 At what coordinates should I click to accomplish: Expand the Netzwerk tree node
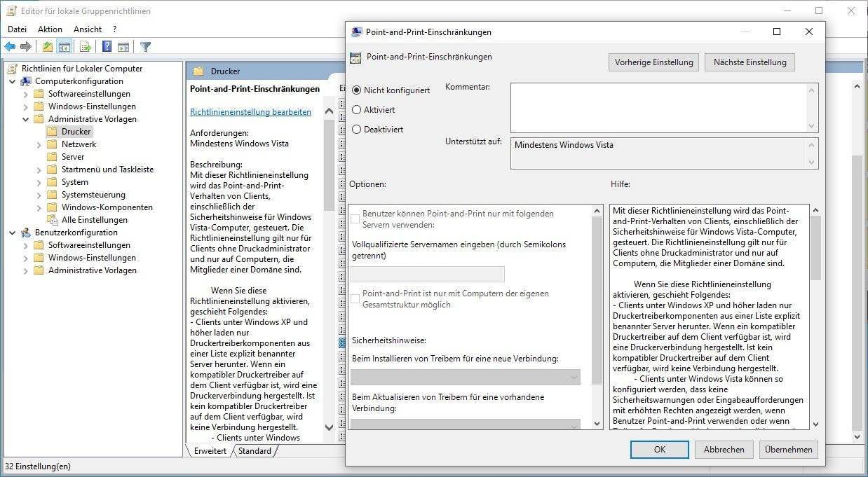(39, 144)
